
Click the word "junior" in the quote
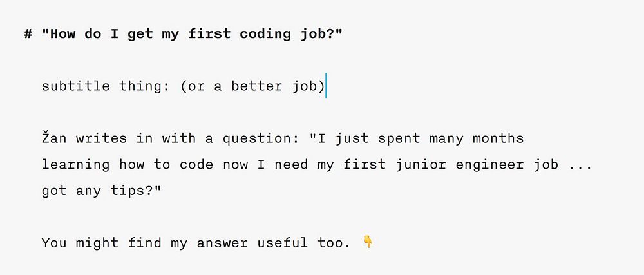point(421,165)
